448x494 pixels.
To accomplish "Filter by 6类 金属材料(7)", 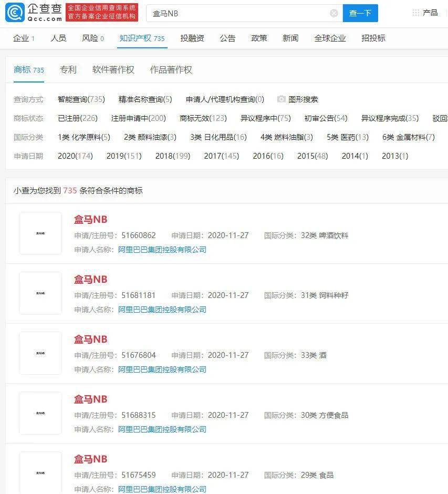I will point(408,137).
